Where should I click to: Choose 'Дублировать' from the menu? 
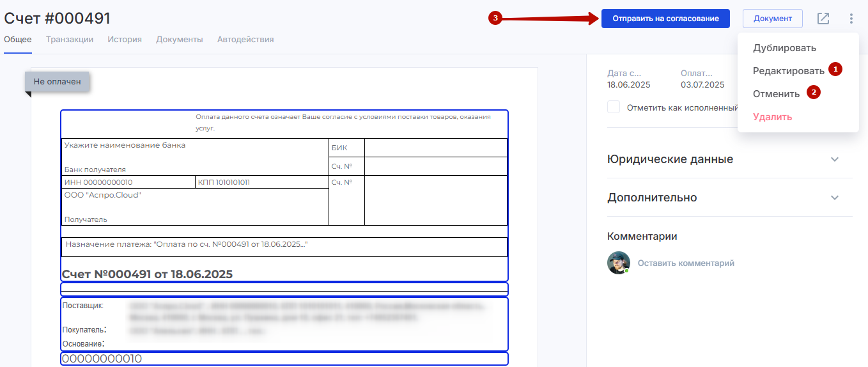coord(784,48)
